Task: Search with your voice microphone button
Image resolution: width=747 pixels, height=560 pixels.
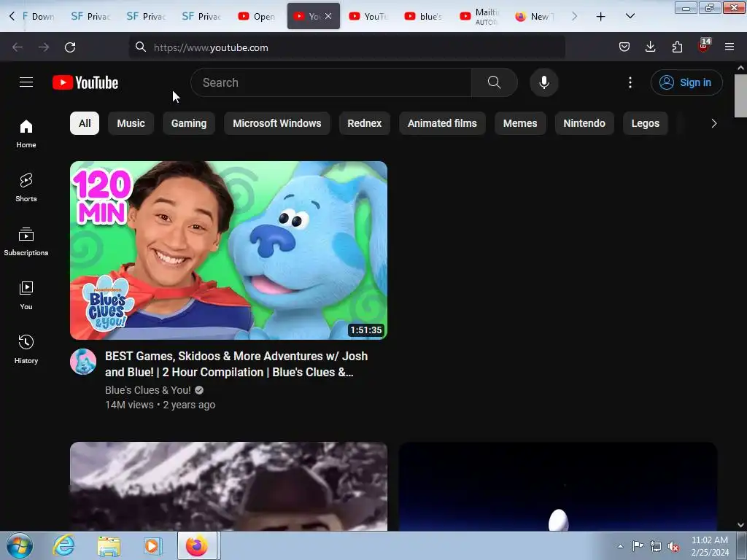Action: pos(543,82)
